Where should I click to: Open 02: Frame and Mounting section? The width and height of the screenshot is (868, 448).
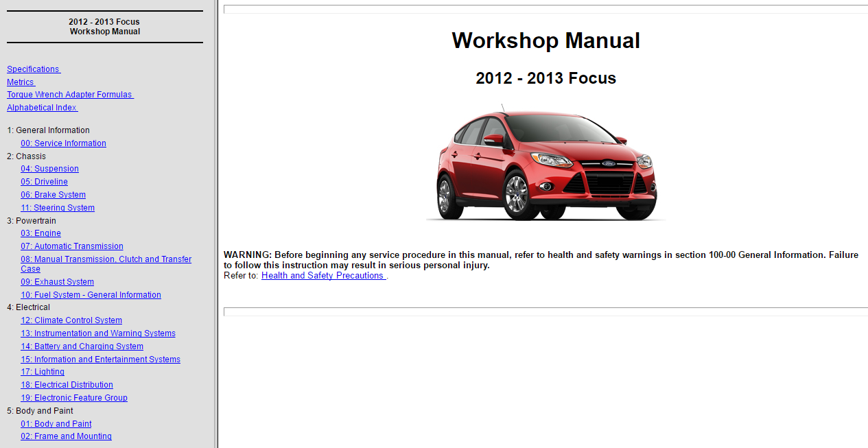66,436
